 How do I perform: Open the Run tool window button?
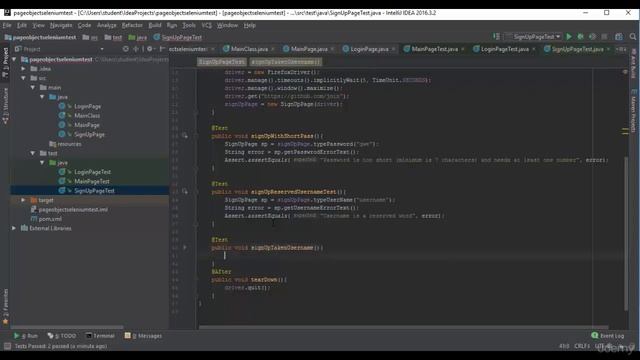tap(26, 336)
